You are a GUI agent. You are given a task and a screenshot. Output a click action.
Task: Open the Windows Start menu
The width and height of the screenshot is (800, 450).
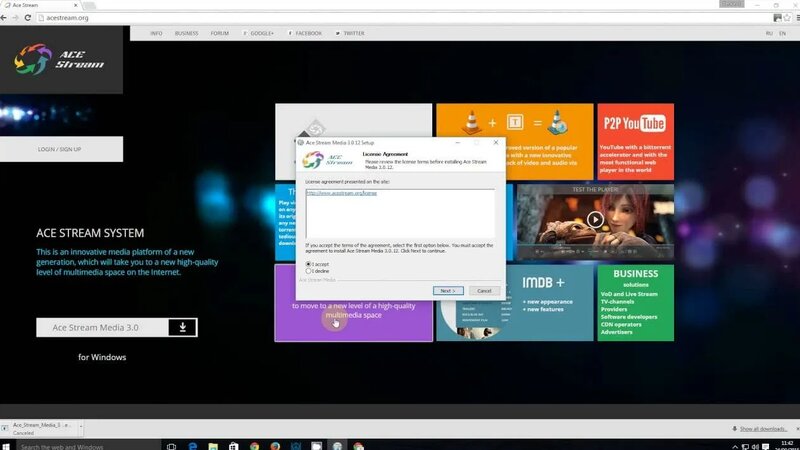click(x=6, y=446)
